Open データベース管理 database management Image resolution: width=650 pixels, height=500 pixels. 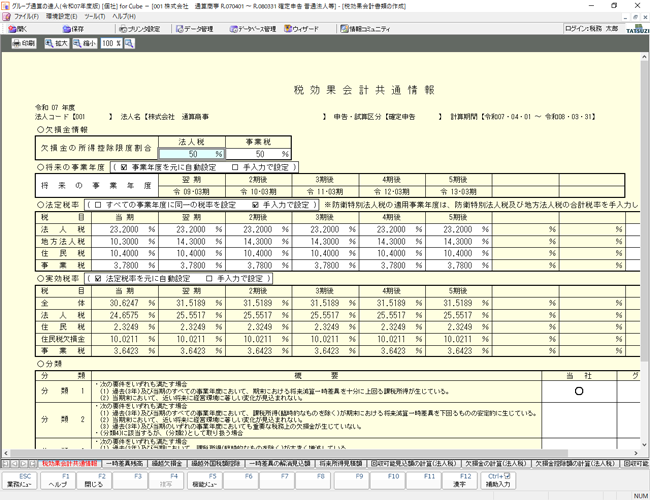pyautogui.click(x=252, y=29)
